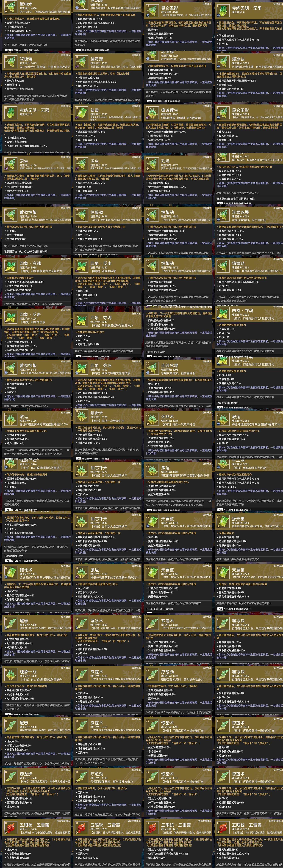The image size is (283, 868).
Task: Click the Alt 显示属性上限和获取途径 hint below 天蚕茧 3728
Action: pos(234,609)
